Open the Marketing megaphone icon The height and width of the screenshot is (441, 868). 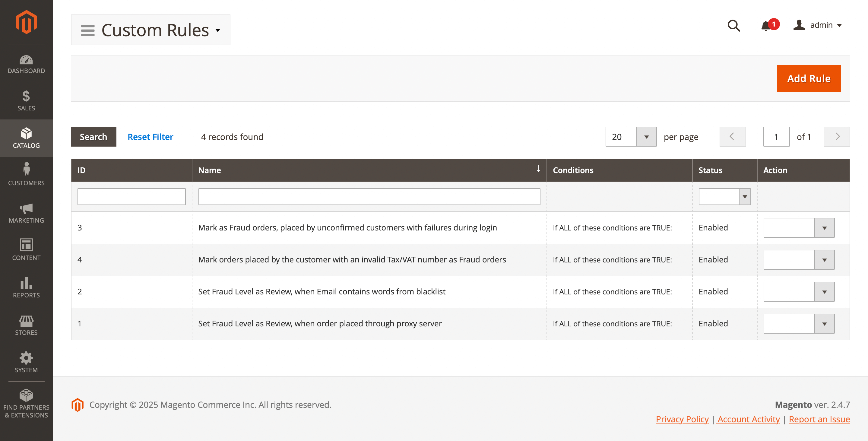point(26,213)
